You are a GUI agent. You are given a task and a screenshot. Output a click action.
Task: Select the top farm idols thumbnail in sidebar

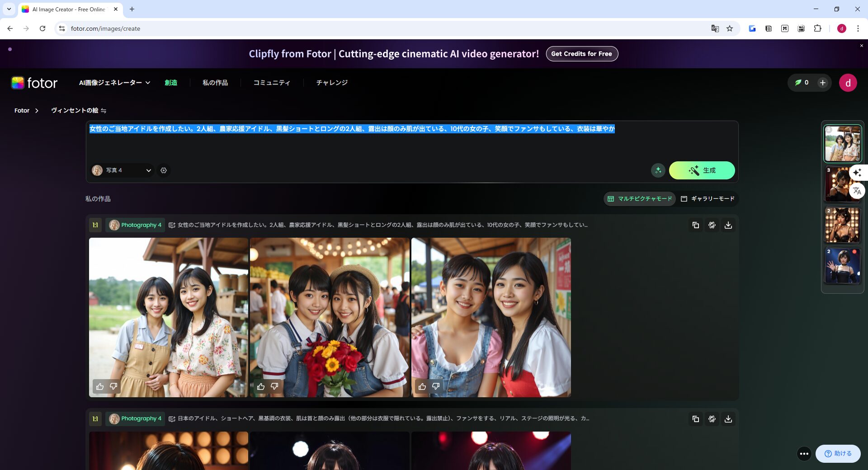(842, 144)
